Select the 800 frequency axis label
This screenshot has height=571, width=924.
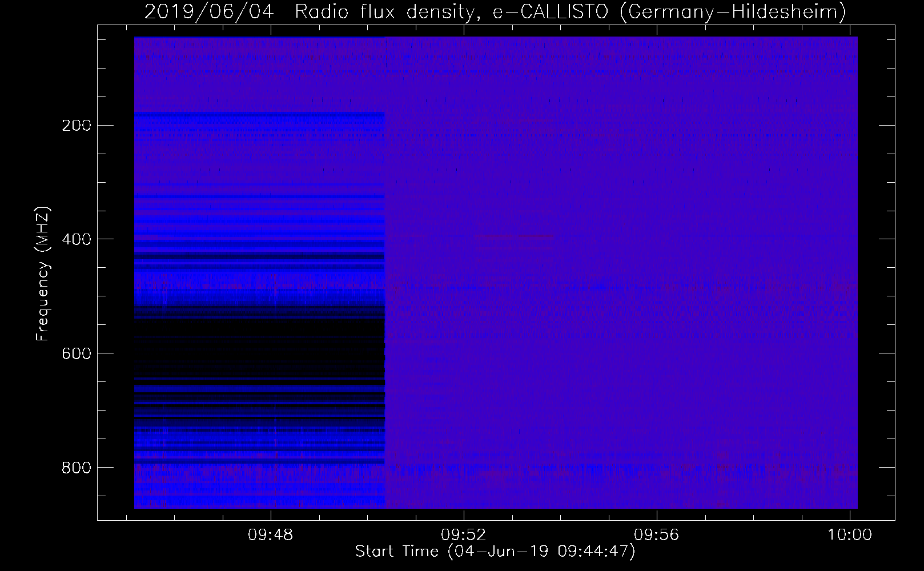point(77,468)
